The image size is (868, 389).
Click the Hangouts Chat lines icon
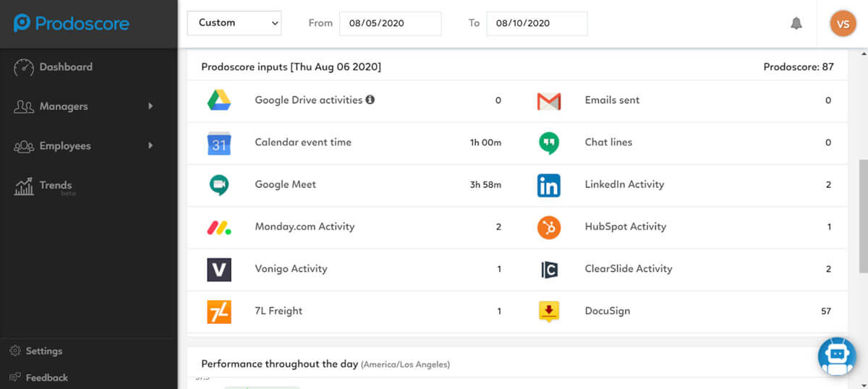[x=549, y=143]
